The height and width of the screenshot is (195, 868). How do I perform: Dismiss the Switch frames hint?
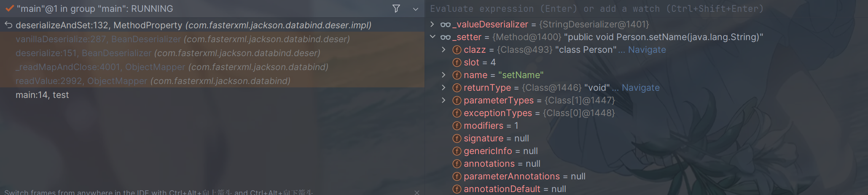point(417,192)
